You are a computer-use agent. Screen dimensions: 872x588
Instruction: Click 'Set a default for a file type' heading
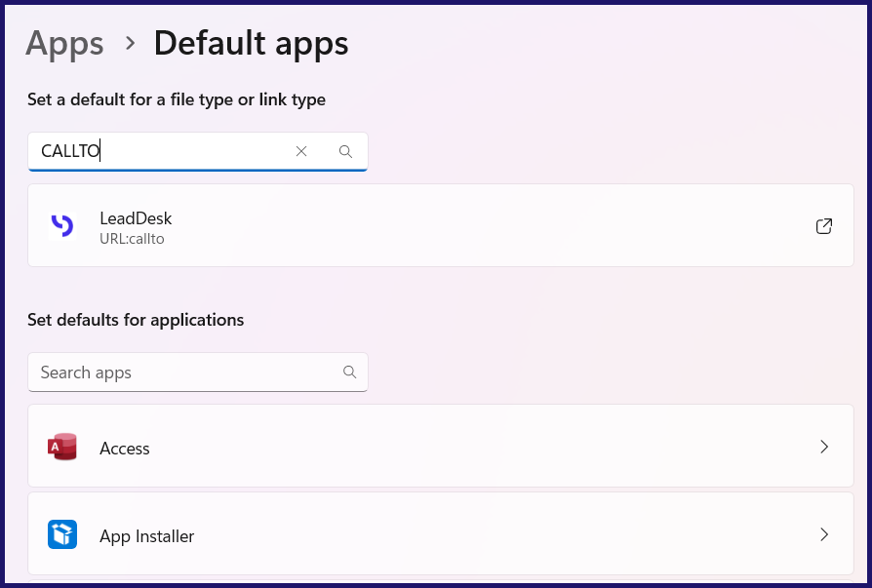pyautogui.click(x=177, y=100)
